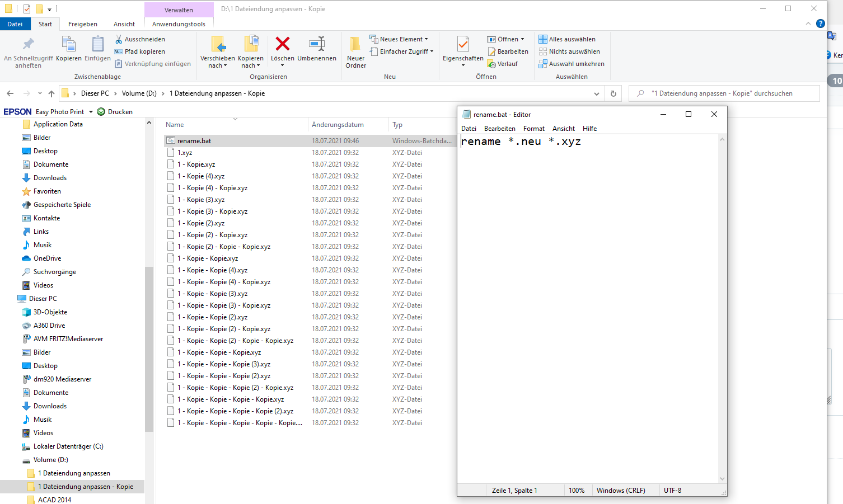Viewport: 843px width, 504px height.
Task: Click the Umbenennen rename icon
Action: pos(317,45)
